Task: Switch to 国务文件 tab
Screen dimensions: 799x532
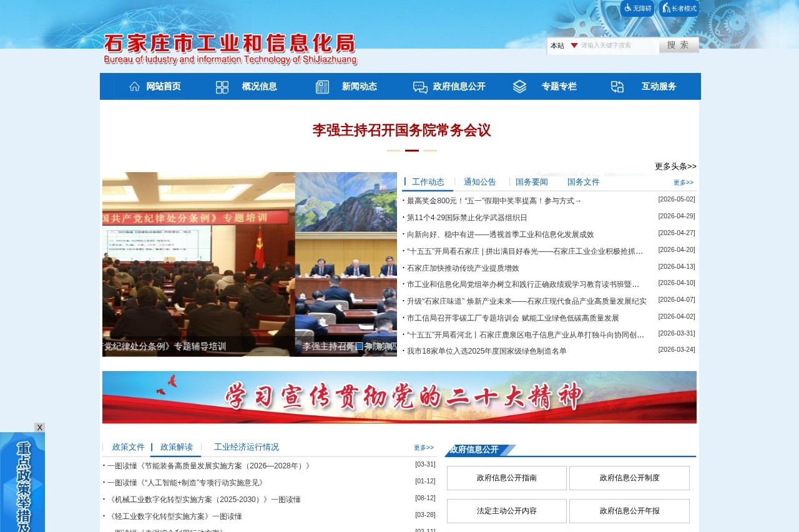Action: pos(584,182)
